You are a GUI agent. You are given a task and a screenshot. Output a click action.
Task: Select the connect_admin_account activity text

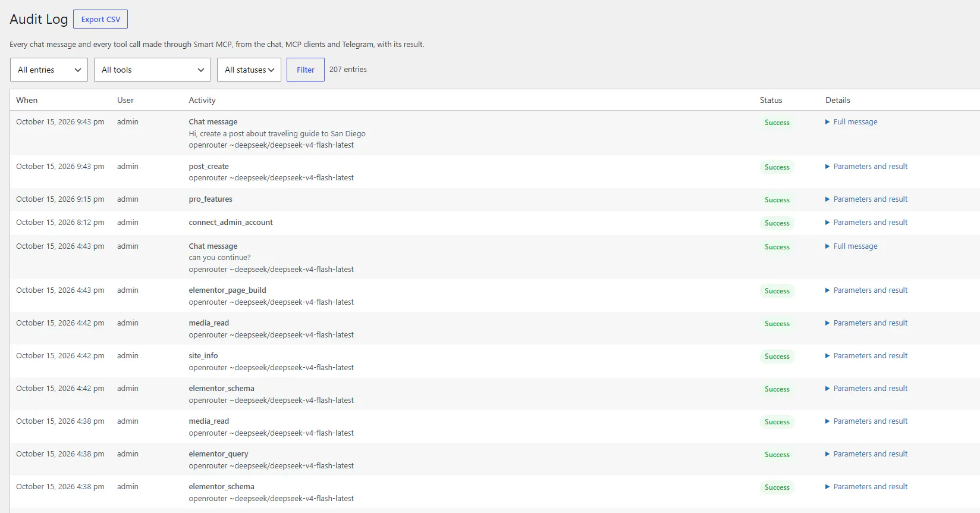click(231, 223)
